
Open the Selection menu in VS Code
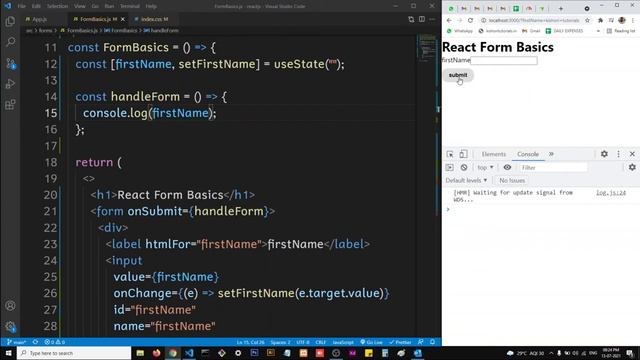pos(57,6)
